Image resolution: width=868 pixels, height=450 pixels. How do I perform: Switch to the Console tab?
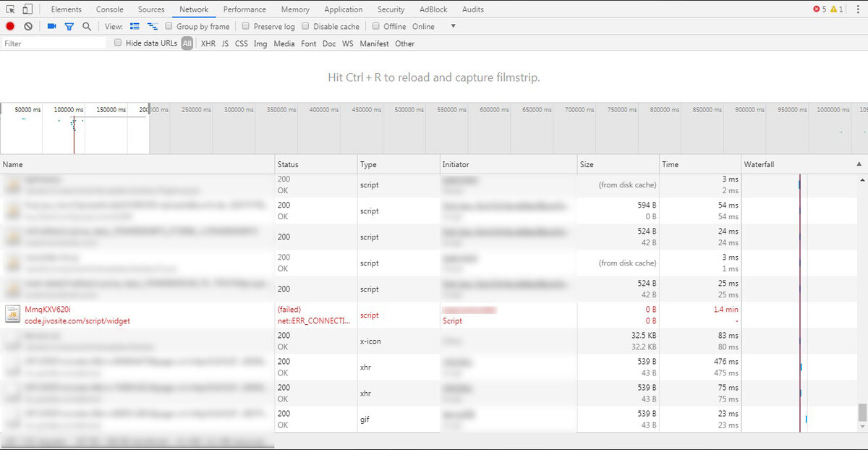(110, 9)
